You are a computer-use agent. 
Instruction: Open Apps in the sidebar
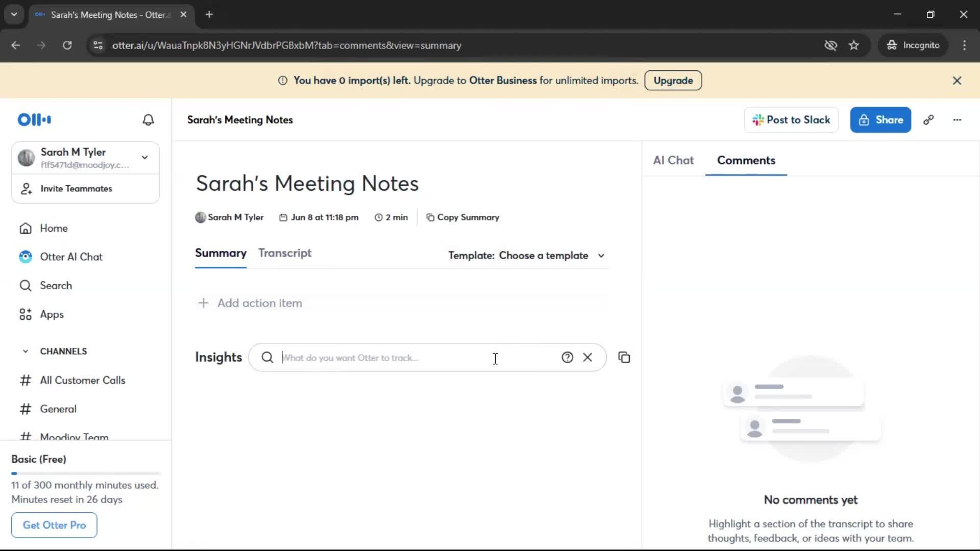[x=41, y=315]
